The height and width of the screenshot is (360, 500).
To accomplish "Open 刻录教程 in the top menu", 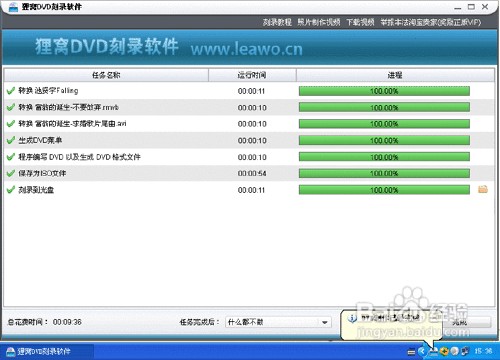I will pos(277,22).
